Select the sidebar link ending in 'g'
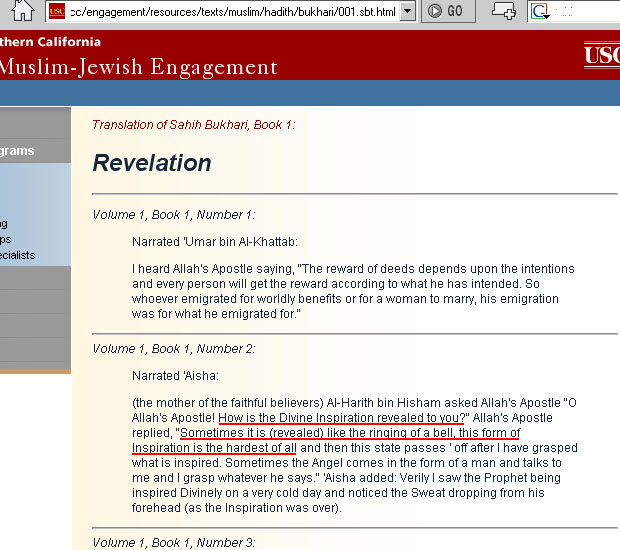The height and width of the screenshot is (550, 620). coord(4,224)
